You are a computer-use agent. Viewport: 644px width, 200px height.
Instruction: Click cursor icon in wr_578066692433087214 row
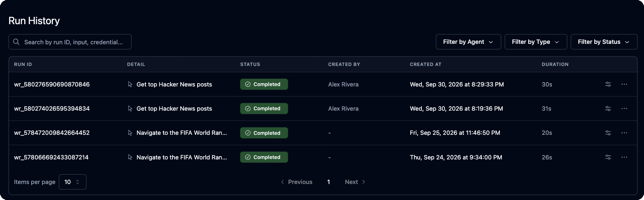130,157
